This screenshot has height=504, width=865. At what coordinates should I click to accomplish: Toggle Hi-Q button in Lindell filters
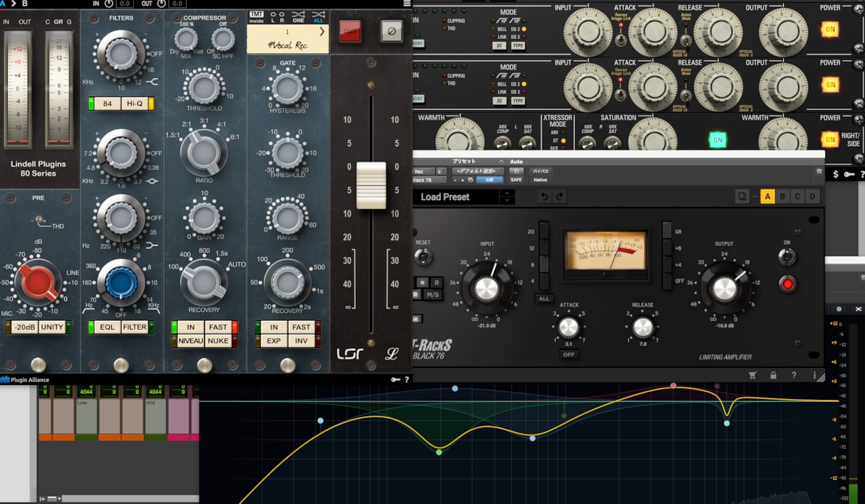click(x=134, y=104)
